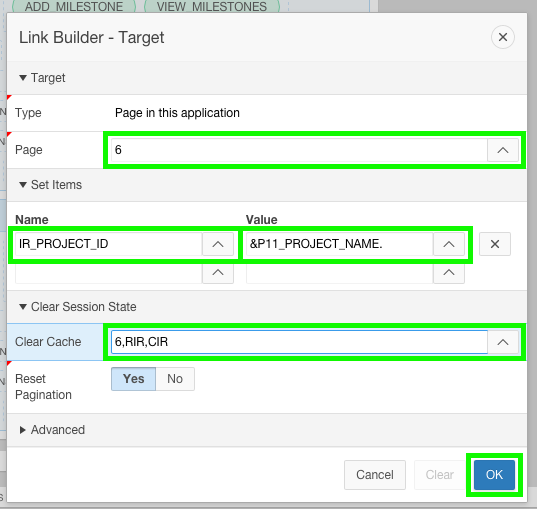Click the Page label
The width and height of the screenshot is (537, 509).
coord(29,150)
